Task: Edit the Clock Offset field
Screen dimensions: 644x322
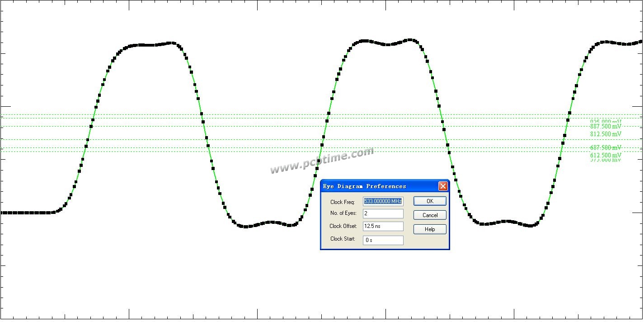Action: pyautogui.click(x=383, y=226)
